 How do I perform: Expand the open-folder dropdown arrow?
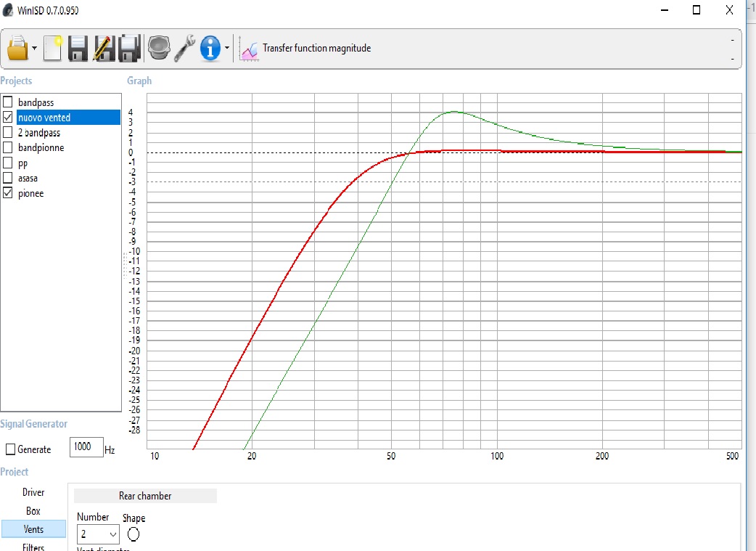point(34,48)
